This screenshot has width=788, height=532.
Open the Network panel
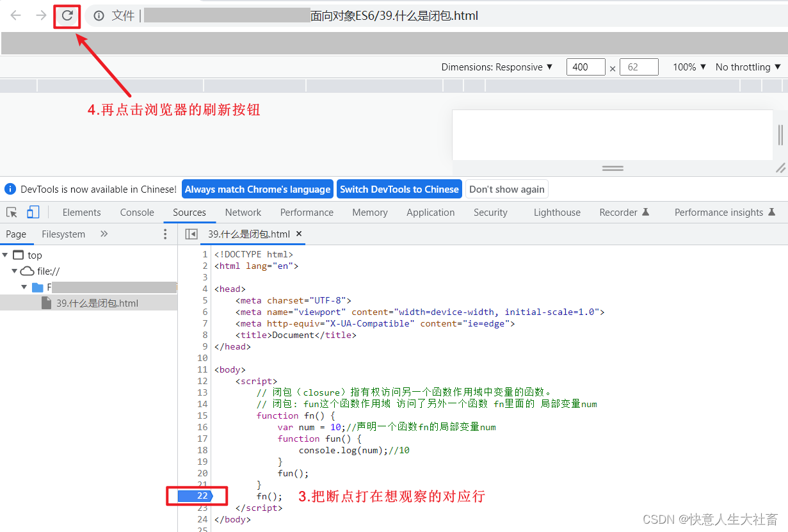click(243, 212)
